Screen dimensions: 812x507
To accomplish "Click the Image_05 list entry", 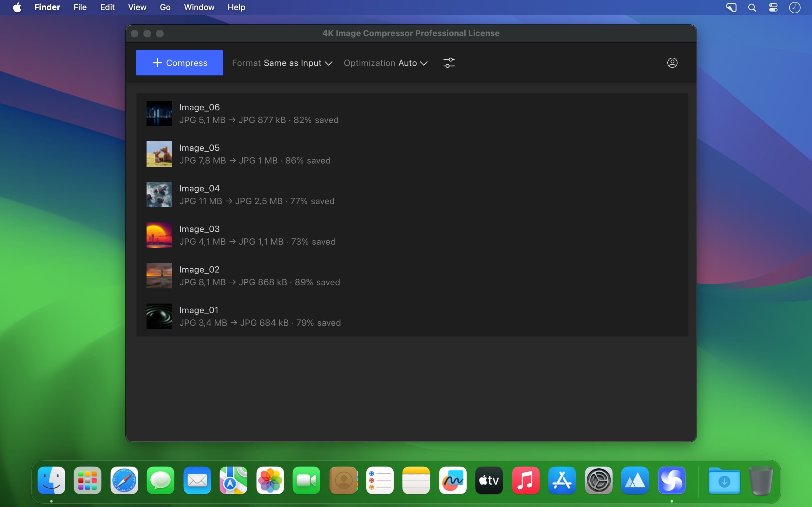I will click(412, 154).
